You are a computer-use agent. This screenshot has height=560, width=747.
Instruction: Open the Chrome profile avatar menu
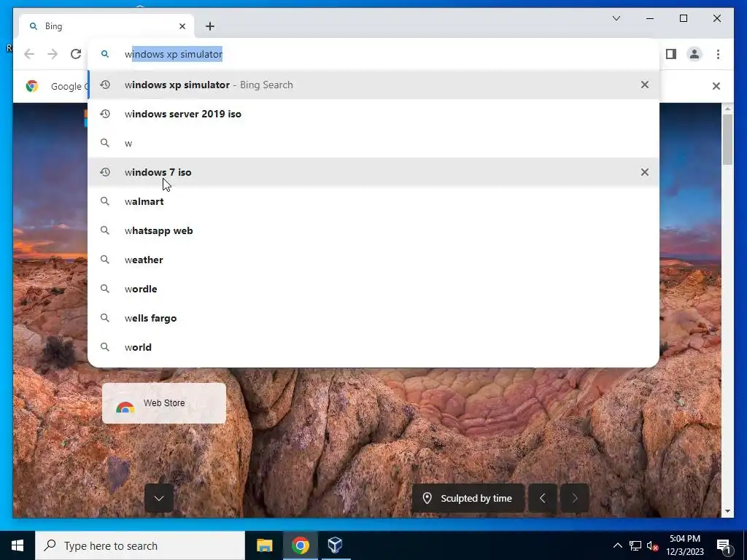pos(694,54)
